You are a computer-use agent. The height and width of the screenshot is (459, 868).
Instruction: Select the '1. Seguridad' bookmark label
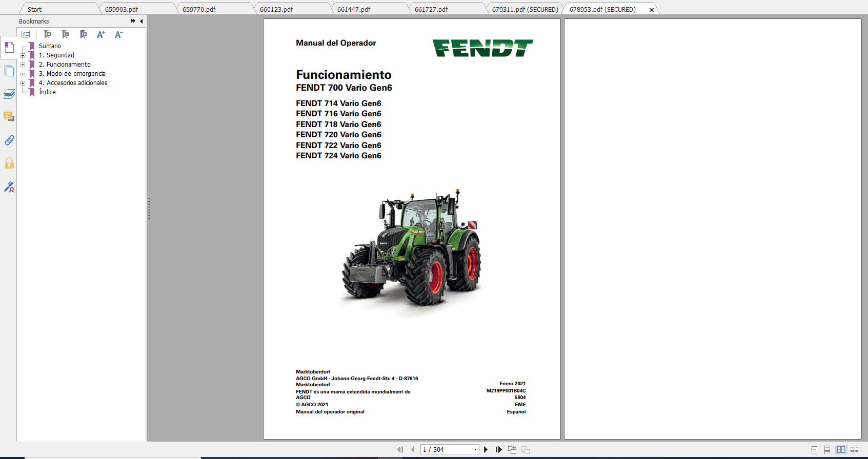(56, 55)
